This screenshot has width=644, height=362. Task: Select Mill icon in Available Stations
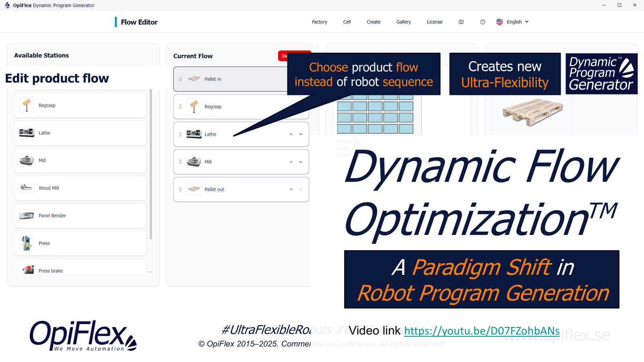(27, 160)
